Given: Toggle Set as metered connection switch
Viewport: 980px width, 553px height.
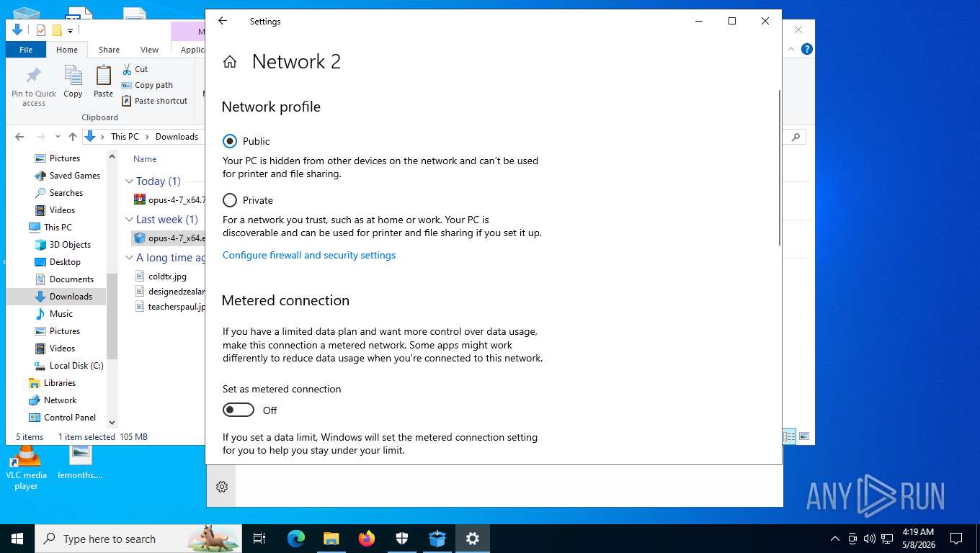Looking at the screenshot, I should [x=239, y=410].
